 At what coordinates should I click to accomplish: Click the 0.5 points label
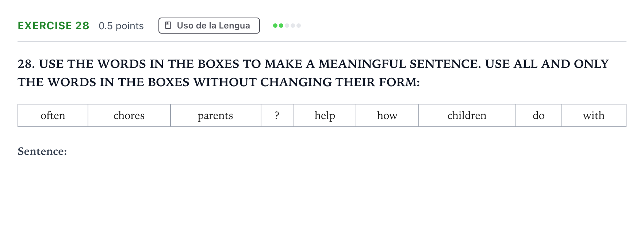[121, 26]
